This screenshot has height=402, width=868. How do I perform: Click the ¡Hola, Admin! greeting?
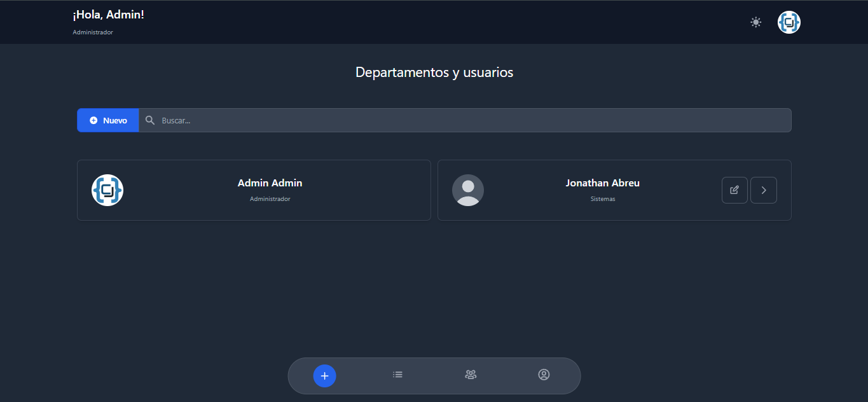(x=109, y=15)
